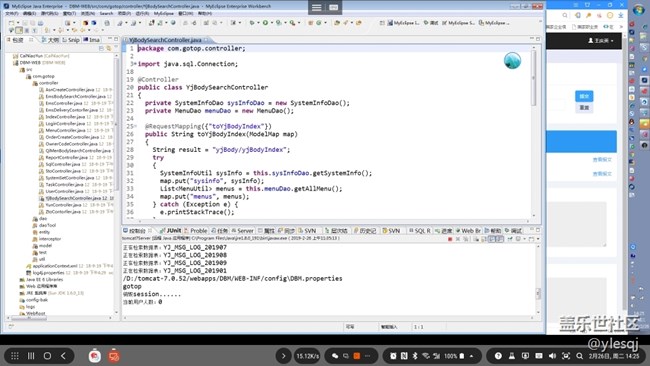
Task: Open the Search menu in menu bar
Action: [107, 14]
